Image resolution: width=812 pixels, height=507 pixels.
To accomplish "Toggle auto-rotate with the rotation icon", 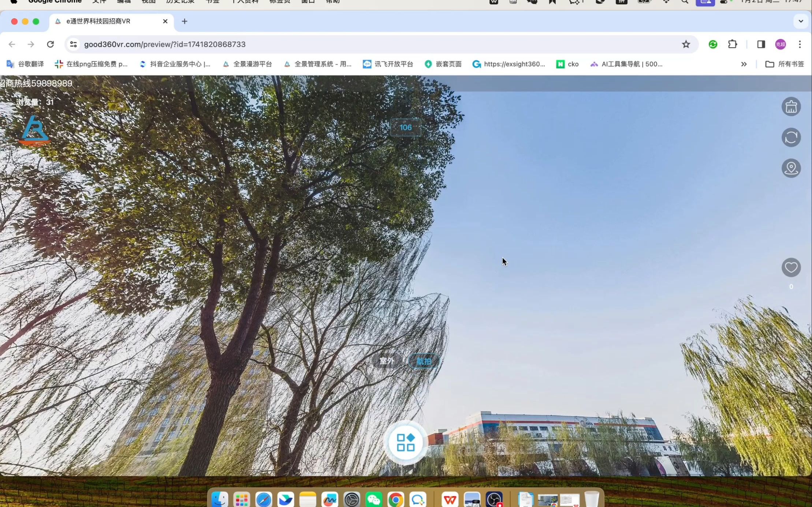I will (x=791, y=137).
